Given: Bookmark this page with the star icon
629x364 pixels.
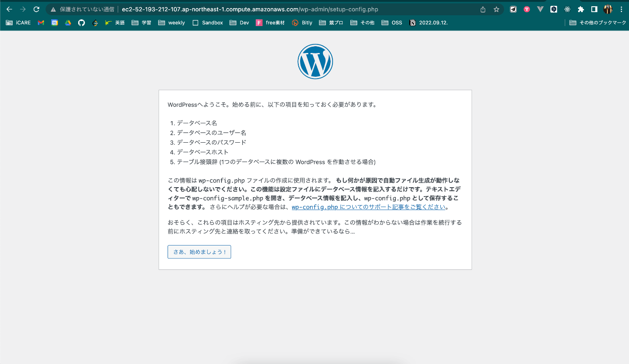Looking at the screenshot, I should 496,9.
